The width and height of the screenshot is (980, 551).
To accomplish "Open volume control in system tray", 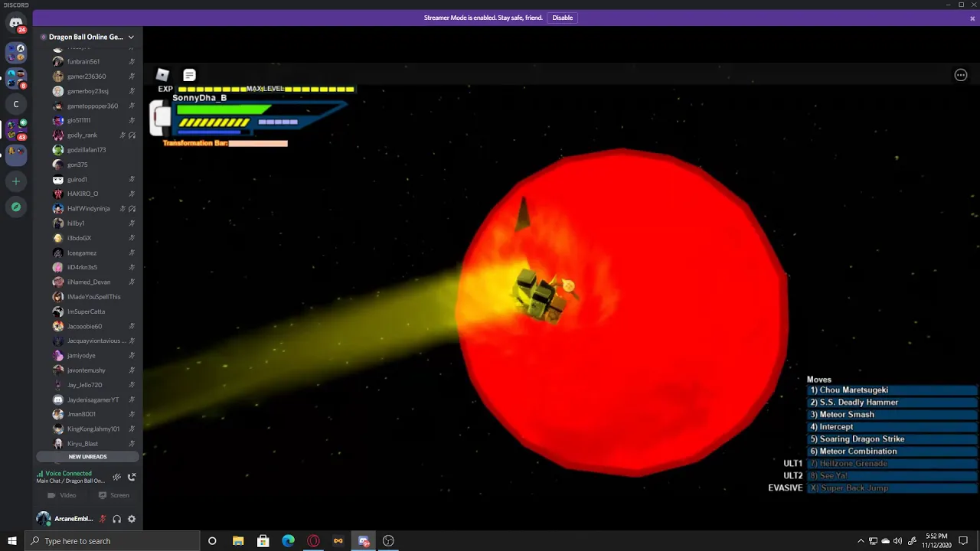I will point(898,541).
